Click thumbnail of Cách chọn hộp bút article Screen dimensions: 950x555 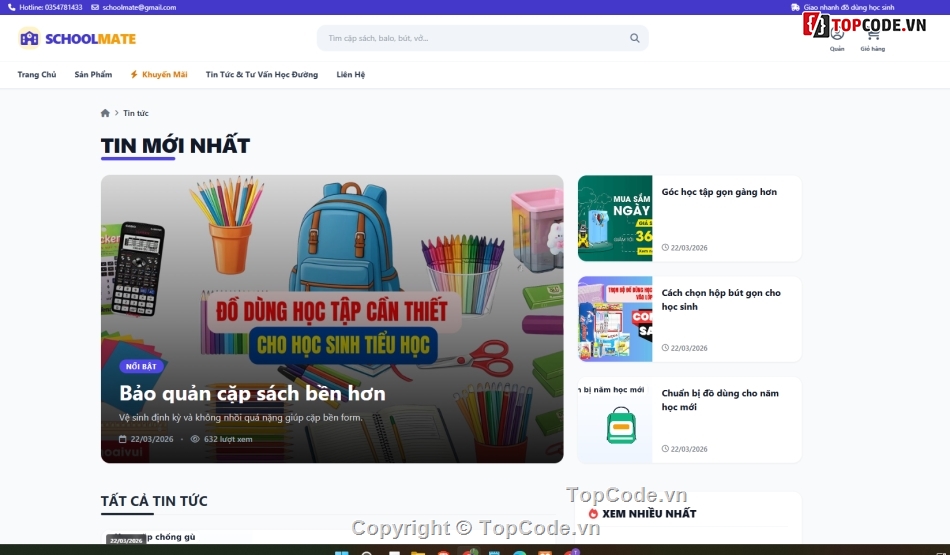click(615, 319)
